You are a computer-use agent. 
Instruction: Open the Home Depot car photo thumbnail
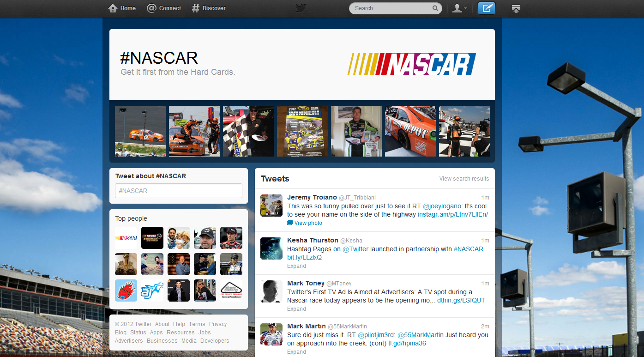click(x=410, y=131)
